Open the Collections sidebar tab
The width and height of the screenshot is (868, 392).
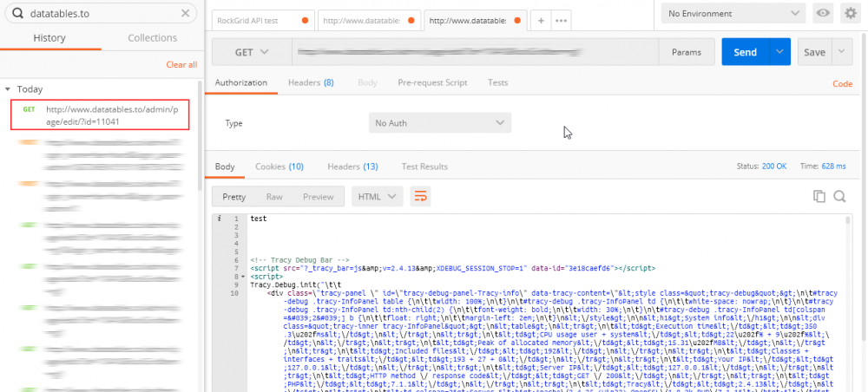pyautogui.click(x=152, y=38)
